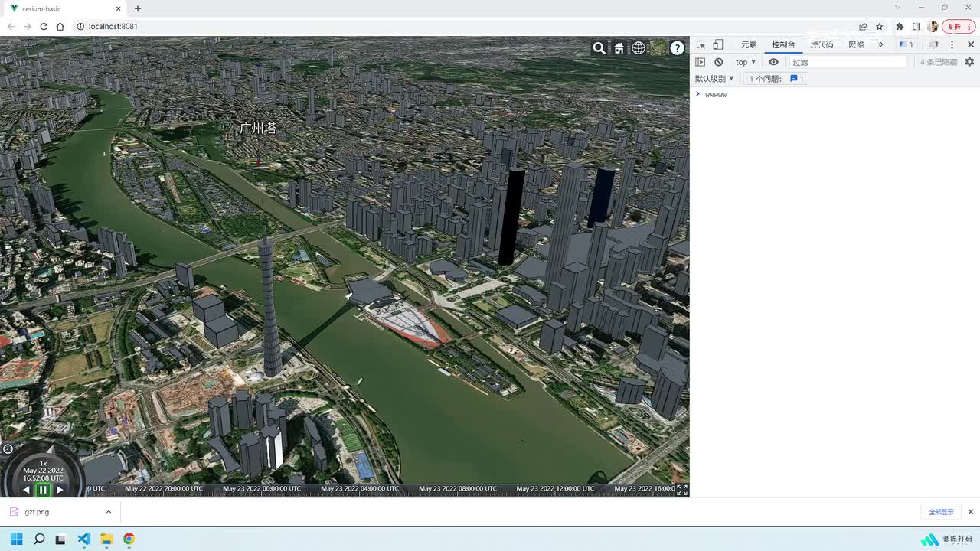Activate DevTools element inspector tool
The width and height of the screenshot is (980, 551).
(x=701, y=44)
